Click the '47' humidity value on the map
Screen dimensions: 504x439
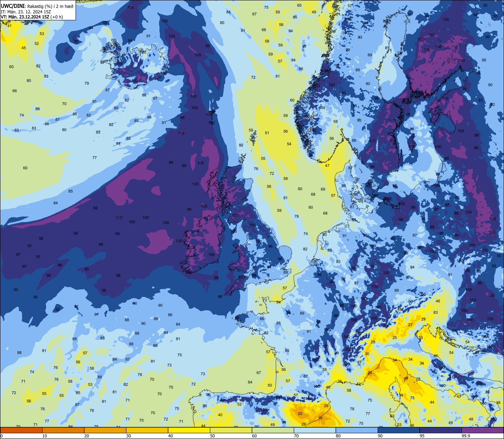pyautogui.click(x=327, y=166)
